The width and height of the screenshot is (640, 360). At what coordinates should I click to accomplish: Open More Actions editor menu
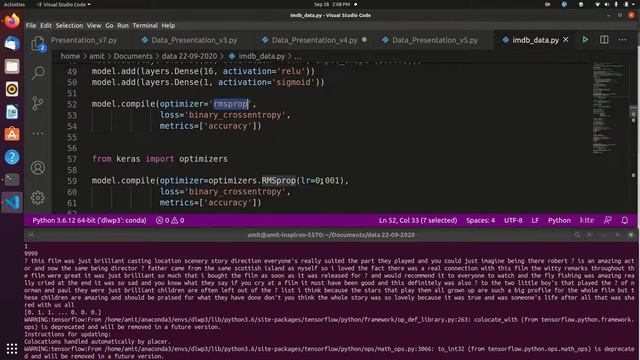pos(622,40)
